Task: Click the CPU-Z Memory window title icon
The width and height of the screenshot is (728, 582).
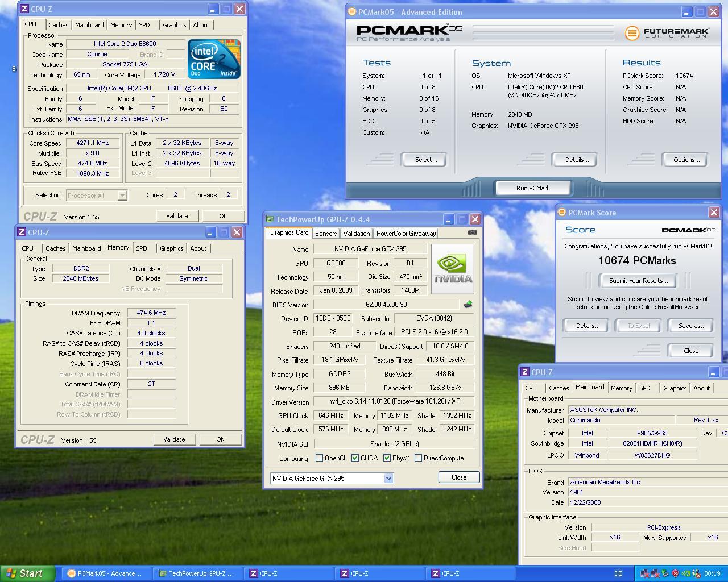Action: coord(22,232)
